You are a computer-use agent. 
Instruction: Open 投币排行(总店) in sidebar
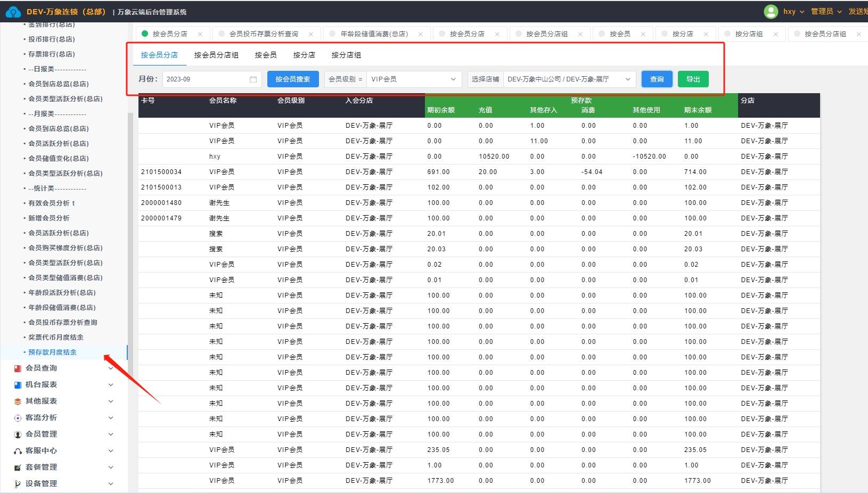point(52,39)
